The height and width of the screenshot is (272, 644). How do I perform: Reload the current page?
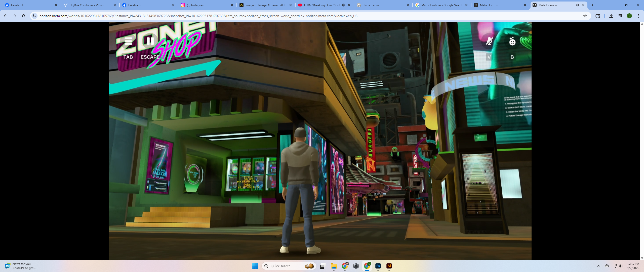[x=24, y=16]
